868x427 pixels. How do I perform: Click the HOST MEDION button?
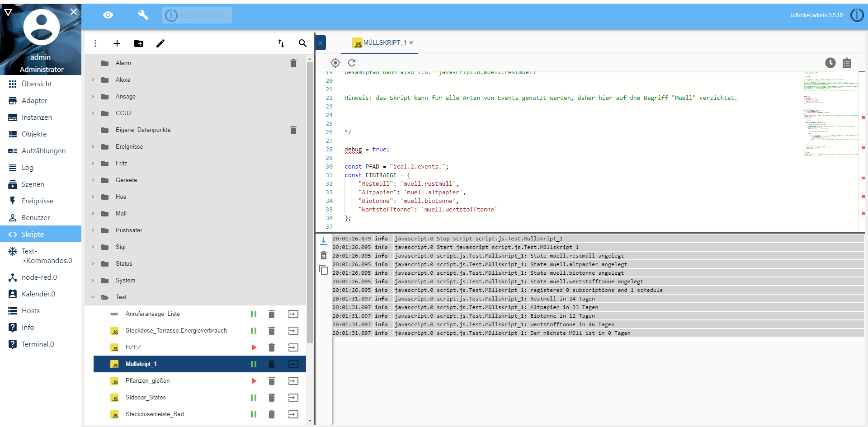(x=197, y=15)
